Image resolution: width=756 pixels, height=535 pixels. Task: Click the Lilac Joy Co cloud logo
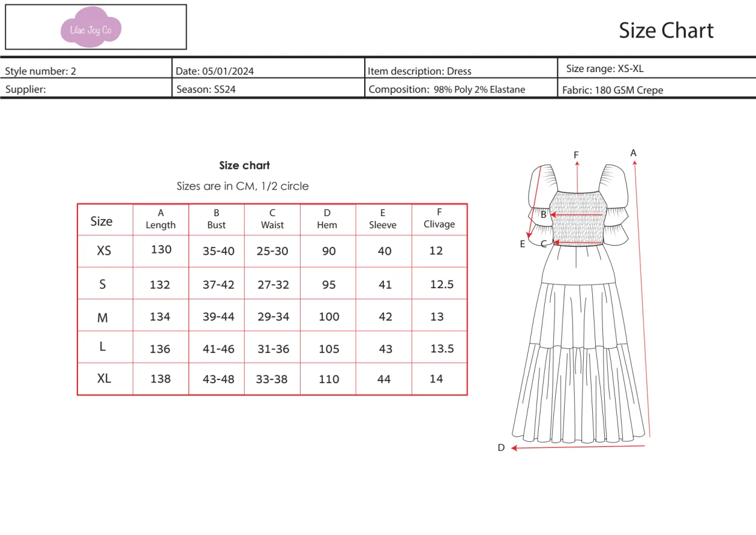[92, 27]
